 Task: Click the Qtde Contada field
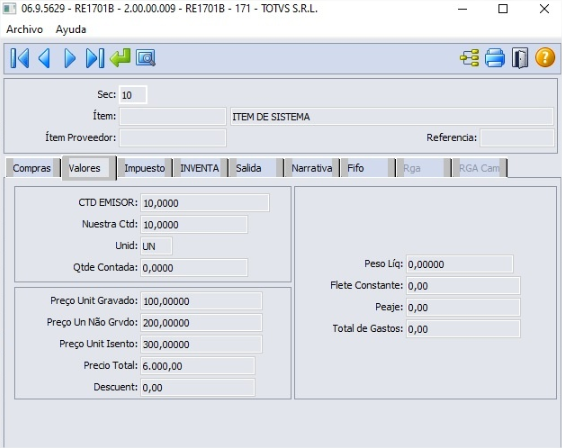(194, 267)
